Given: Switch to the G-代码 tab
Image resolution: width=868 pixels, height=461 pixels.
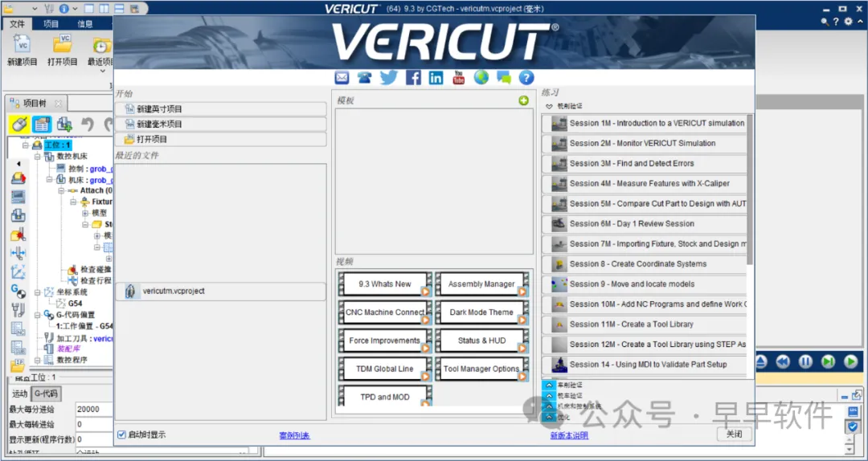Looking at the screenshot, I should pos(46,394).
